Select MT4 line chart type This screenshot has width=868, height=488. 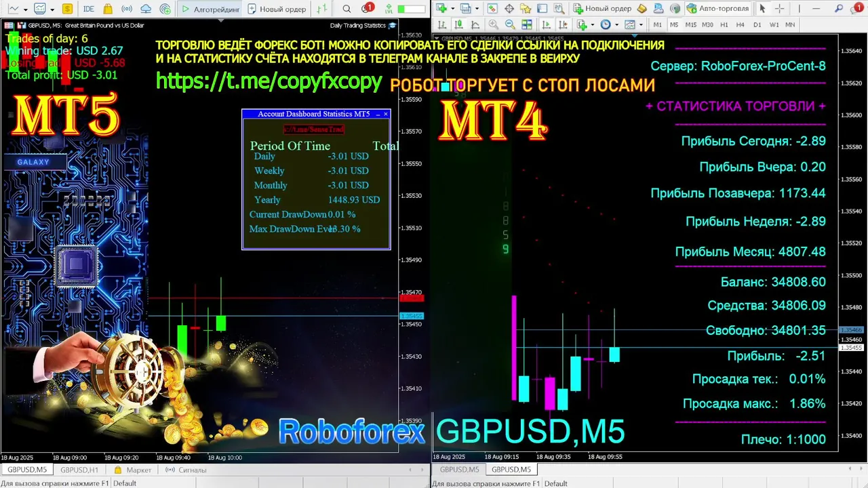pyautogui.click(x=475, y=24)
